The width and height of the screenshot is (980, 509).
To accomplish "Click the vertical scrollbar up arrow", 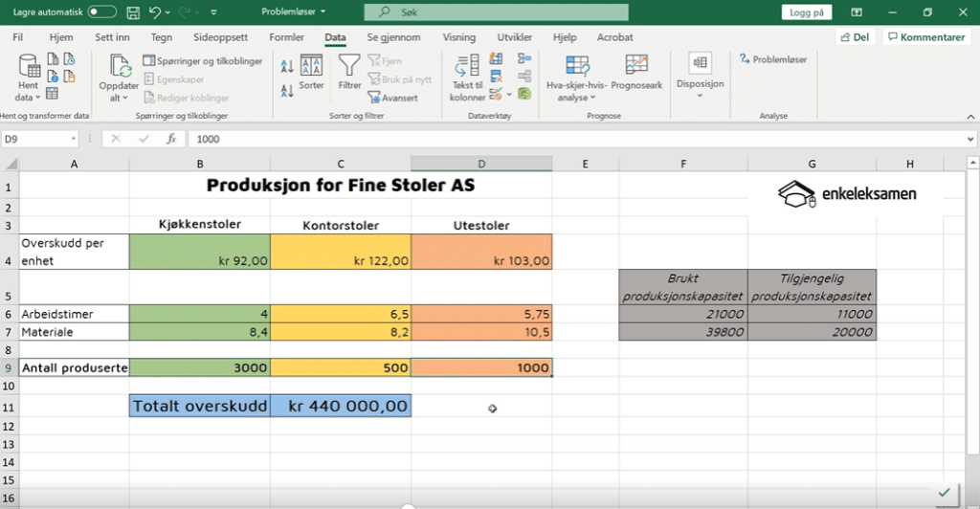I will 972,163.
